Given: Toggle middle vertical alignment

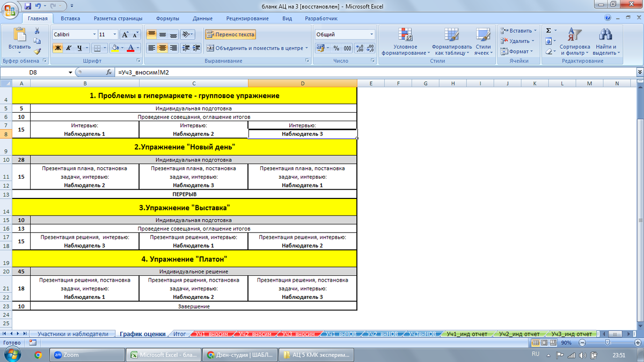Looking at the screenshot, I should (163, 34).
